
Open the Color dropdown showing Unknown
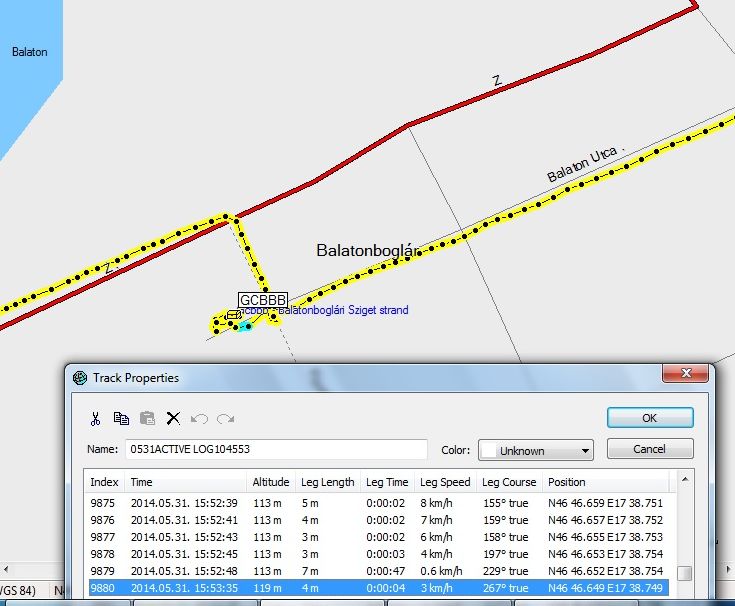pyautogui.click(x=535, y=450)
